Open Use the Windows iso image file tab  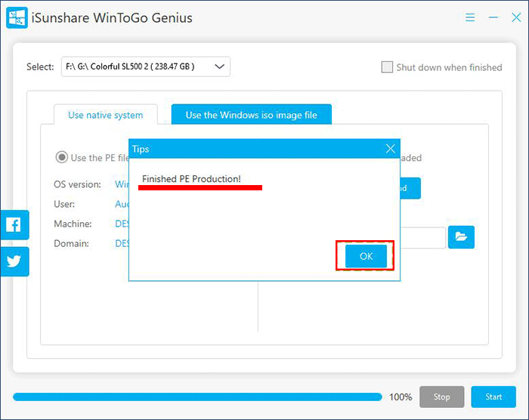pos(251,115)
